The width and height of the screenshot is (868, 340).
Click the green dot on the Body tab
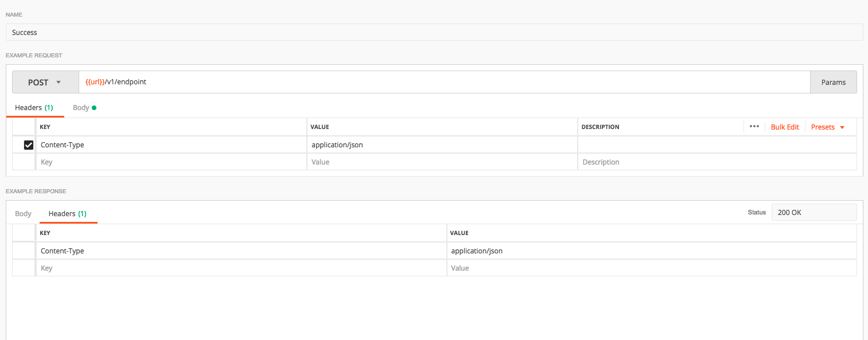(94, 107)
